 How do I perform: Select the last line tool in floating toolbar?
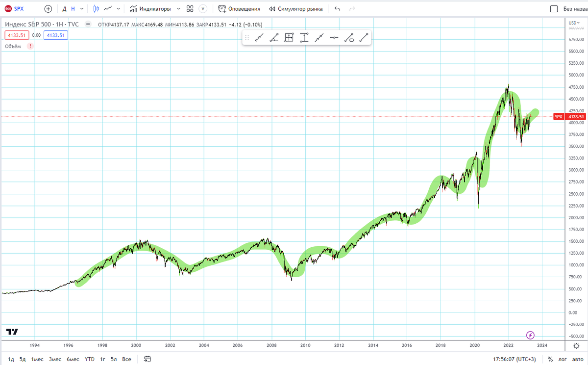(x=364, y=37)
